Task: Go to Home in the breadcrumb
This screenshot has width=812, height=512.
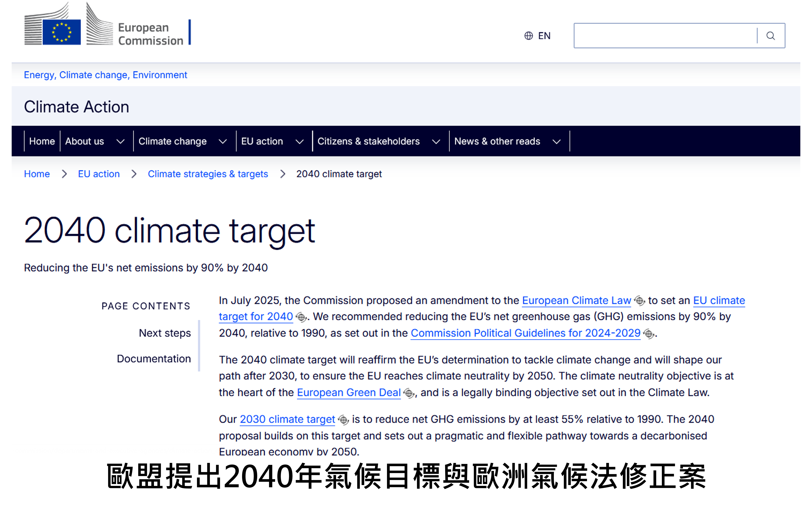Action: 37,174
